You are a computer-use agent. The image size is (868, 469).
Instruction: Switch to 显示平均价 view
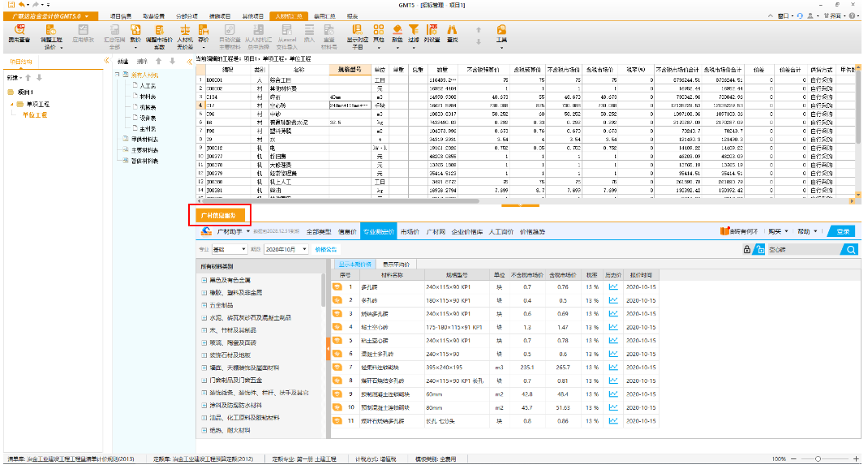395,265
